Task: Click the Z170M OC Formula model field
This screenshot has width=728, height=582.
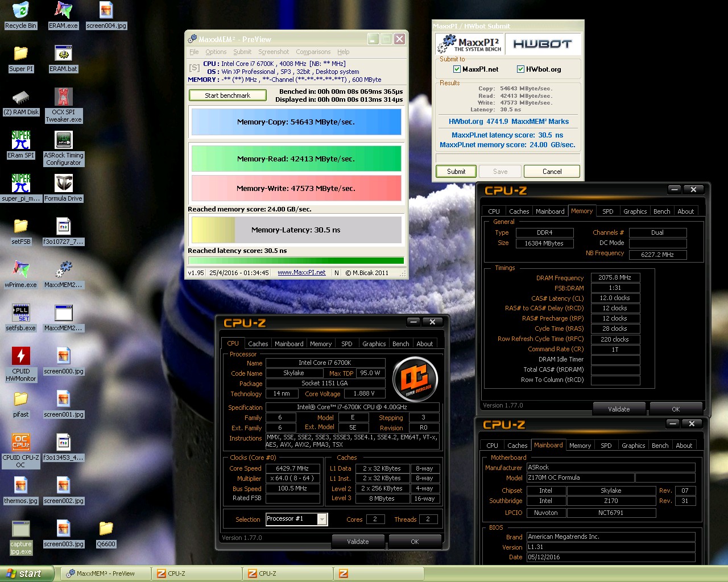Action: [x=580, y=478]
